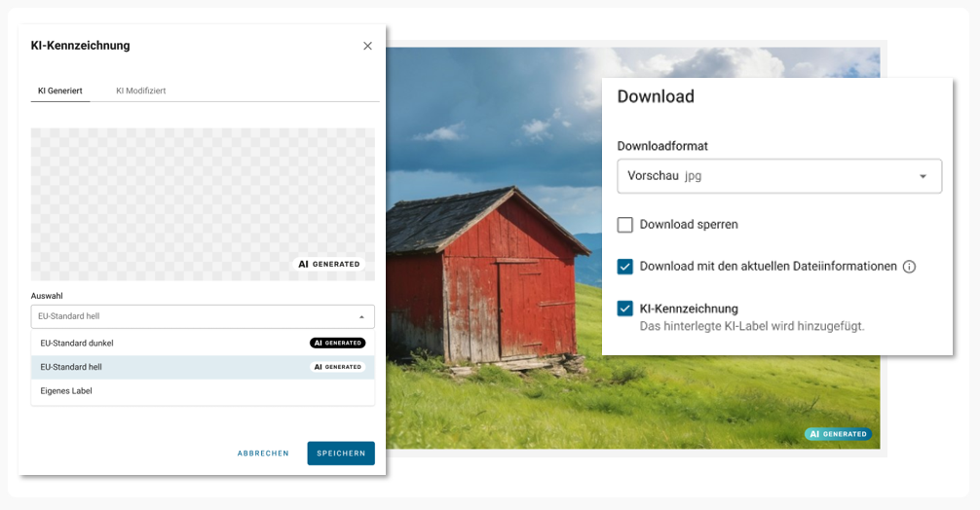Click the light AI GENERATED badge in list
The height and width of the screenshot is (510, 980).
tap(337, 367)
